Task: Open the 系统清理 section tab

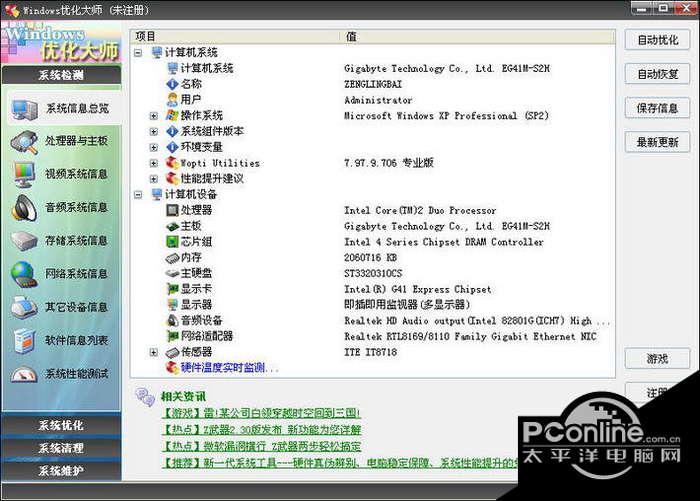Action: pos(61,448)
